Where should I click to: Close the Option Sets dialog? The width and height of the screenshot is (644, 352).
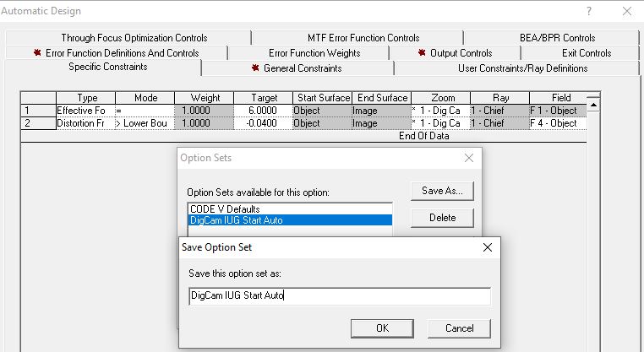click(469, 158)
